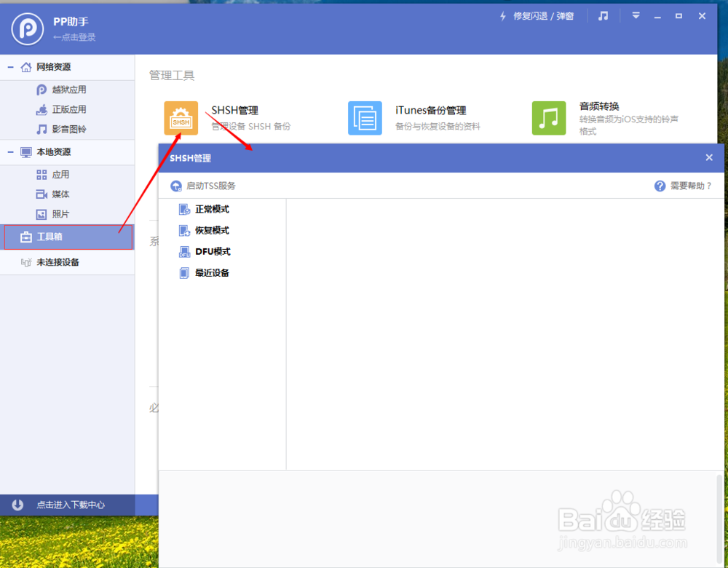Click the iTunes备份管理 title text
728x568 pixels.
point(430,111)
